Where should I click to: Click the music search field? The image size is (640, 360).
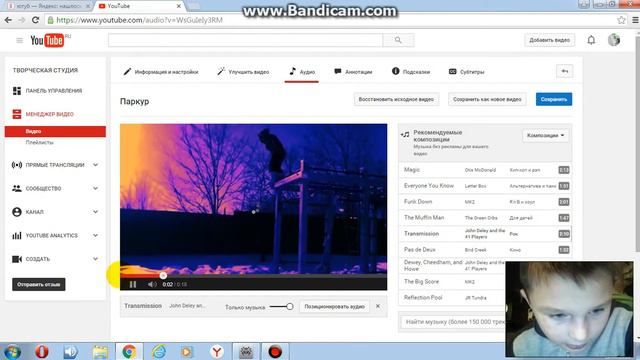(x=452, y=322)
